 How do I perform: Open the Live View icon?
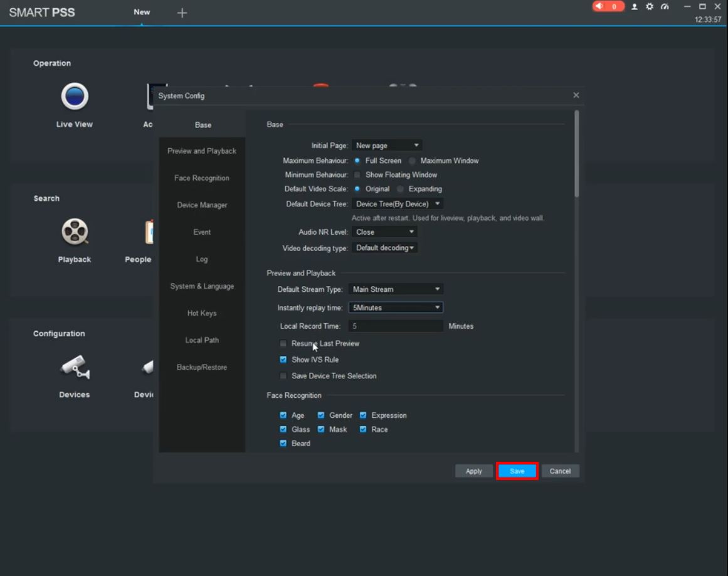click(x=74, y=96)
